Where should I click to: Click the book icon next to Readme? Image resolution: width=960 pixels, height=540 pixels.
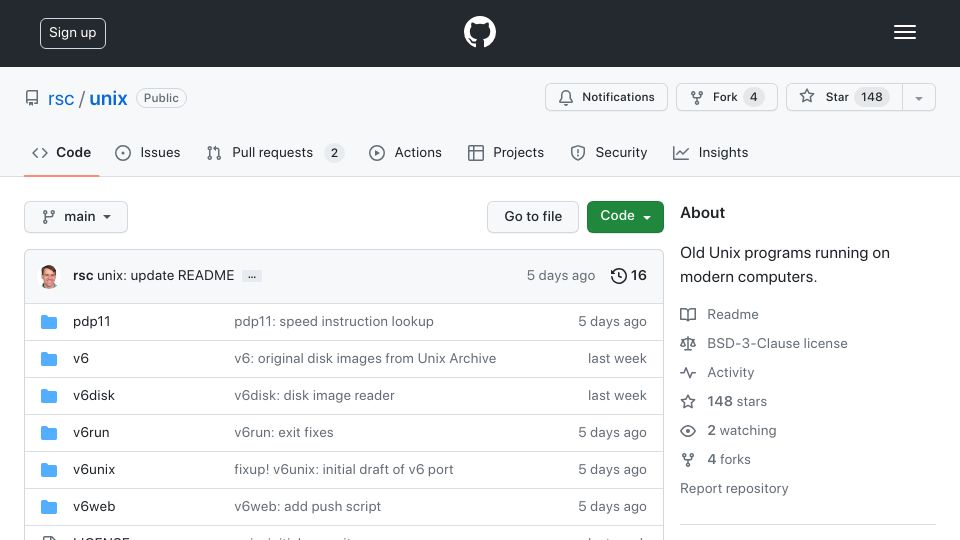[x=688, y=315]
